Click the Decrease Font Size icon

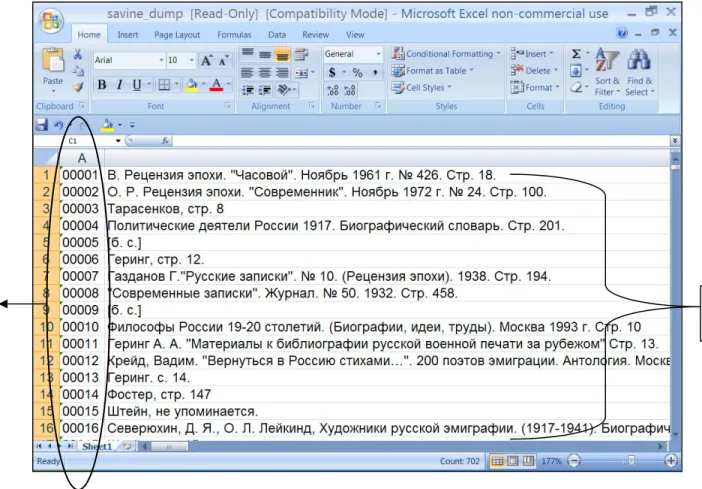coord(223,60)
